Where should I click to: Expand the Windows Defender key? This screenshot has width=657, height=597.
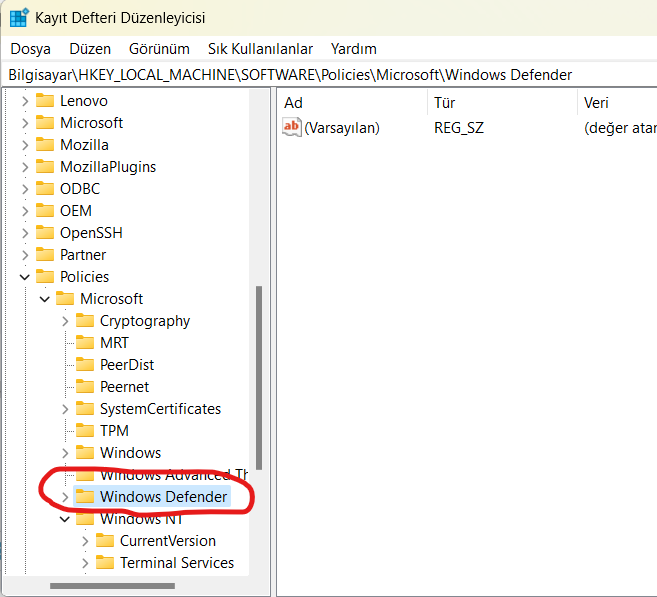pos(65,497)
